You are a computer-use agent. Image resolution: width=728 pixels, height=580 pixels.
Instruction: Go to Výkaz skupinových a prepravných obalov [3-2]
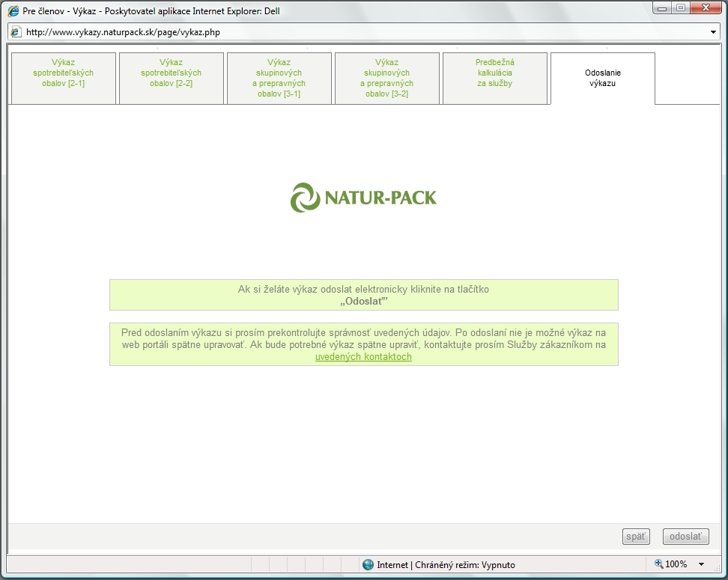tap(386, 78)
